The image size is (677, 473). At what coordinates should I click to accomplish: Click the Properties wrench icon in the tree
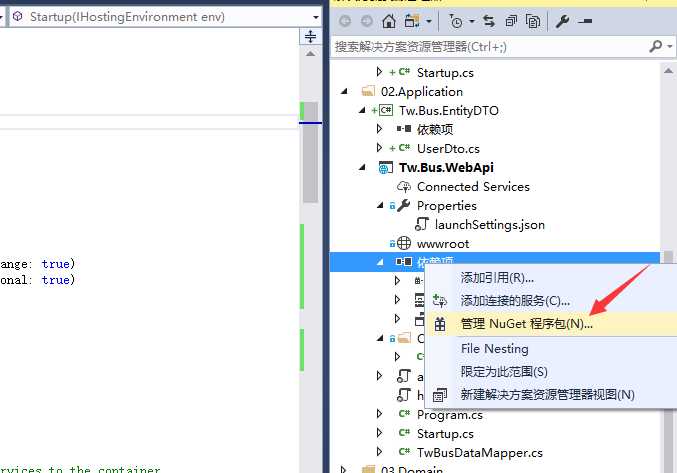pos(404,205)
